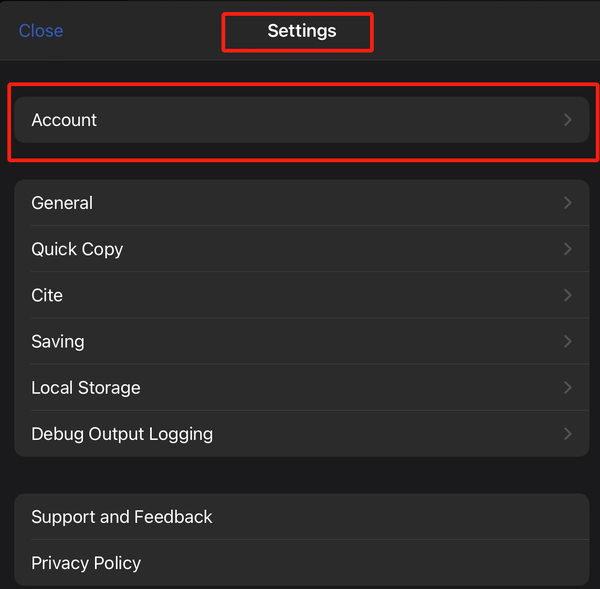Click the chevron on the Cite row
Viewport: 600px width, 589px height.
click(568, 295)
